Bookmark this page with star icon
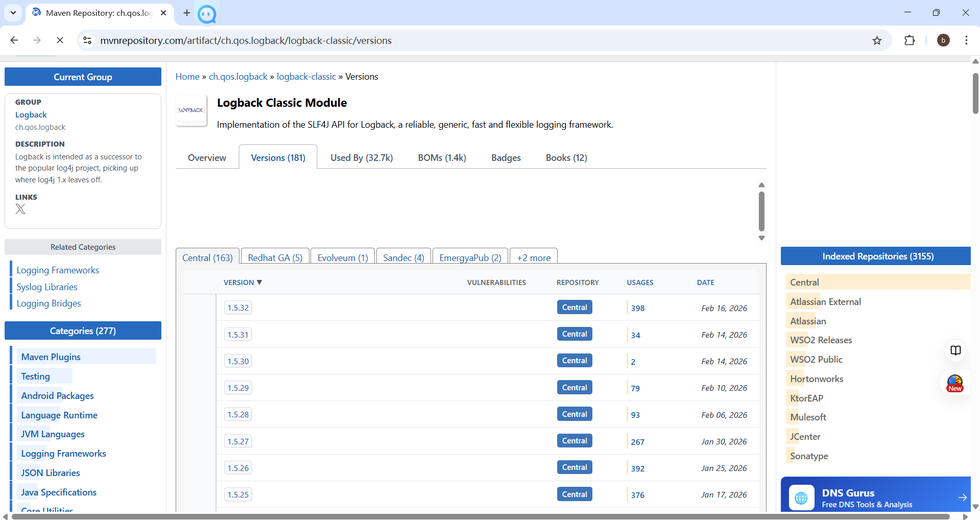Viewport: 980px width, 520px height. [877, 40]
